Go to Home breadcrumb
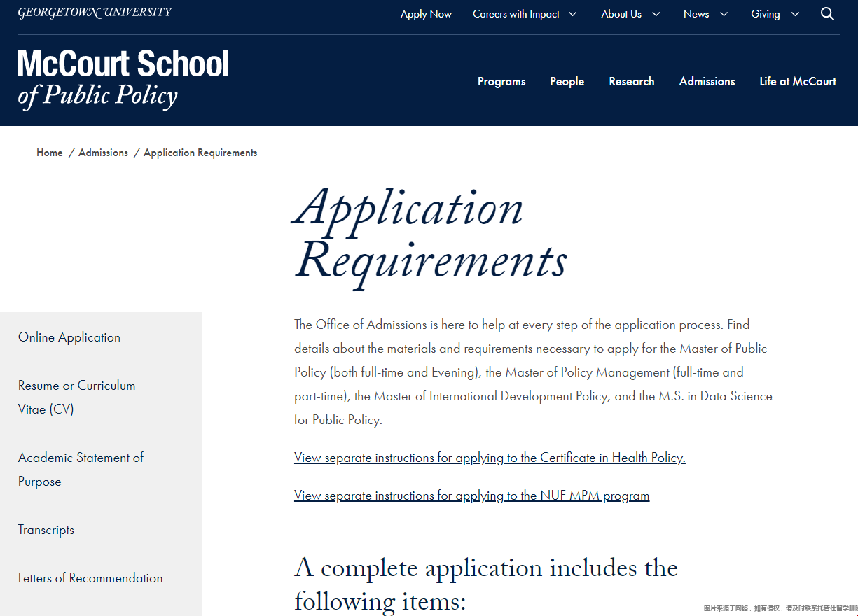858x616 pixels. point(50,153)
